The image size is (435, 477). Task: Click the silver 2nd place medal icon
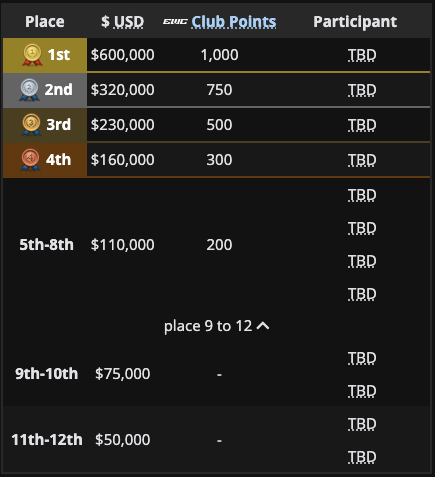29,90
